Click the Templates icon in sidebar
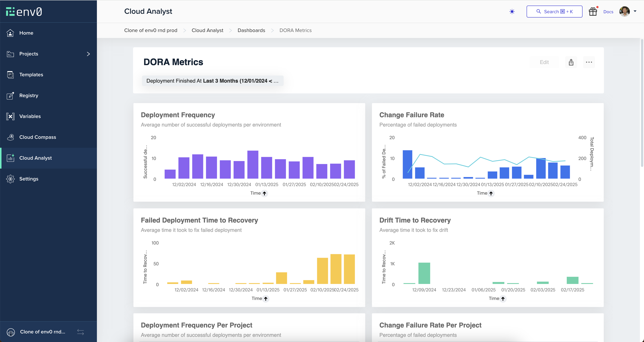This screenshot has width=644, height=342. [x=10, y=75]
